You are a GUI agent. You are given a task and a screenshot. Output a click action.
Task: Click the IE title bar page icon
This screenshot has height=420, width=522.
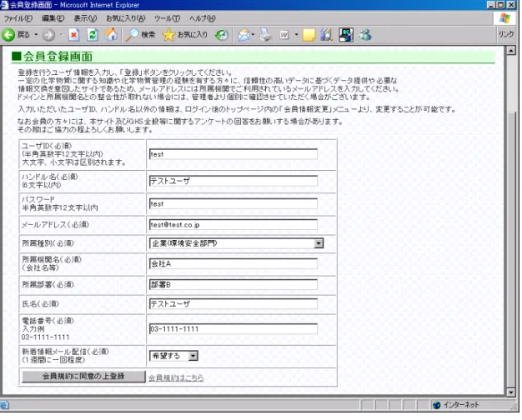coord(4,5)
